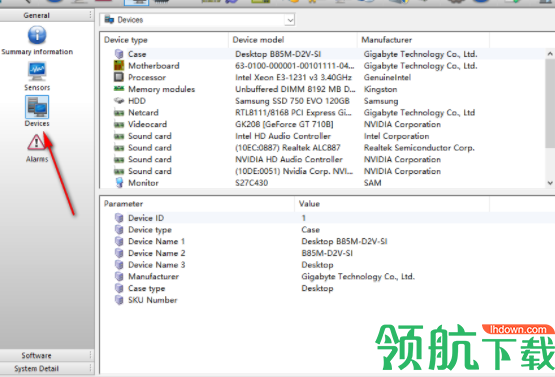Click the Value column header
Image resolution: width=555 pixels, height=377 pixels.
click(392, 204)
